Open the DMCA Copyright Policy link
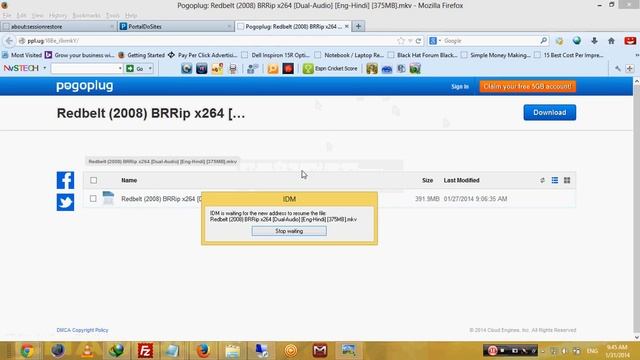This screenshot has height=360, width=640. coord(82,330)
